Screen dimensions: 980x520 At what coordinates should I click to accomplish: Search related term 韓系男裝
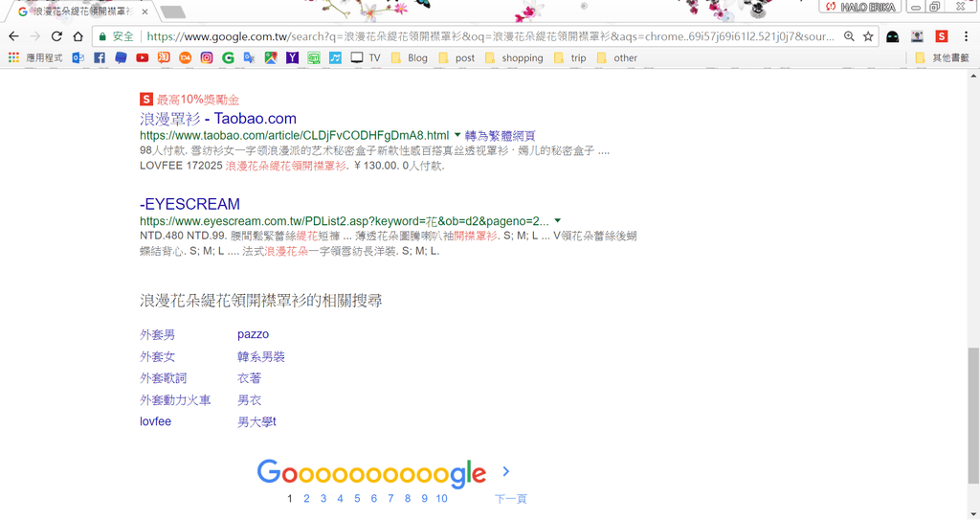click(x=261, y=356)
